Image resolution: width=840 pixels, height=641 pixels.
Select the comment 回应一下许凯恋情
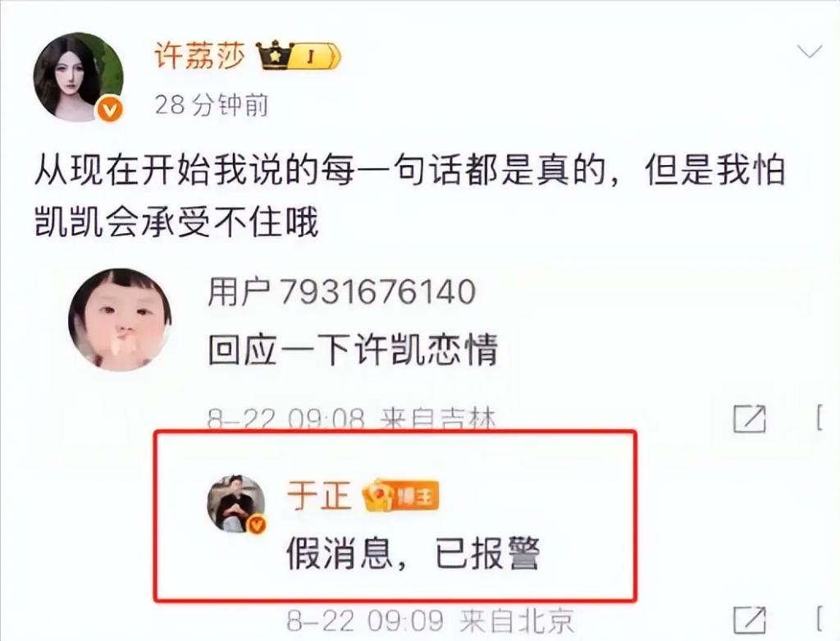(353, 350)
